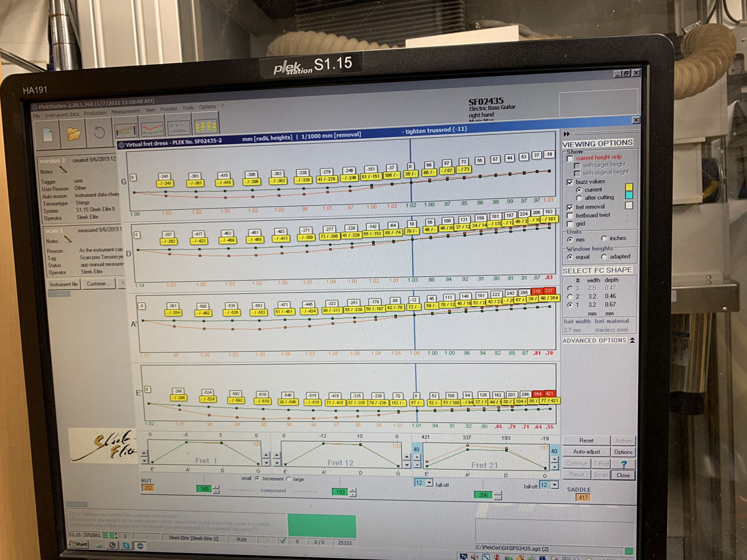Screen dimensions: 747x560
Task: Adjust the Fret 1 radius 165 stepper
Action: tap(215, 490)
